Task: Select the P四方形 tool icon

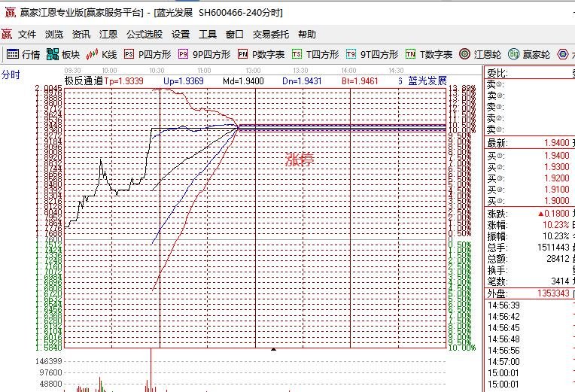Action: tap(129, 54)
